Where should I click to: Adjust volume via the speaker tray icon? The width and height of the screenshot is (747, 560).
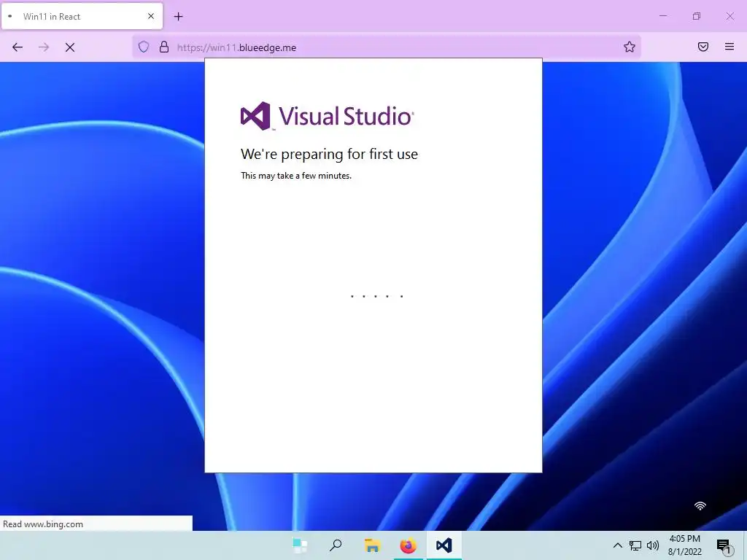(x=653, y=545)
